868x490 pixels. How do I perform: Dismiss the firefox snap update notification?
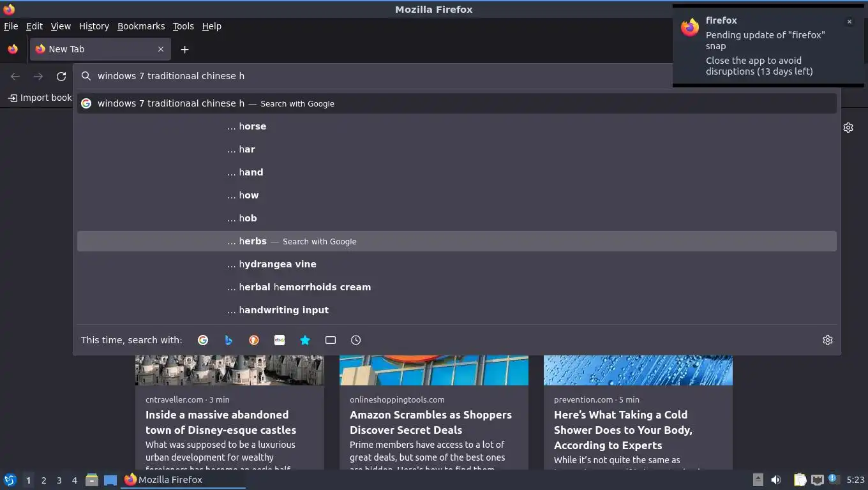[x=849, y=22]
